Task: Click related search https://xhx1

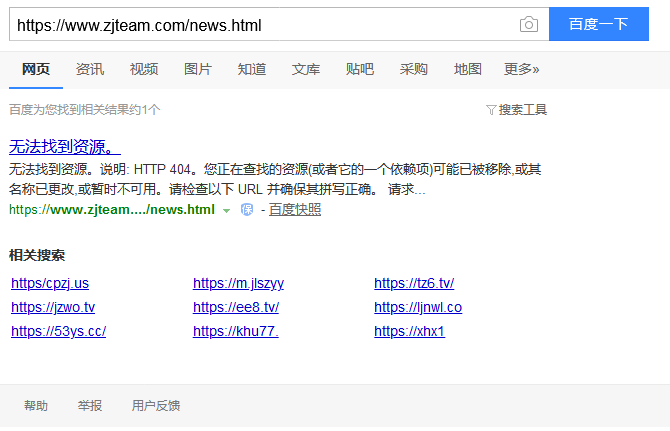Action: [409, 331]
